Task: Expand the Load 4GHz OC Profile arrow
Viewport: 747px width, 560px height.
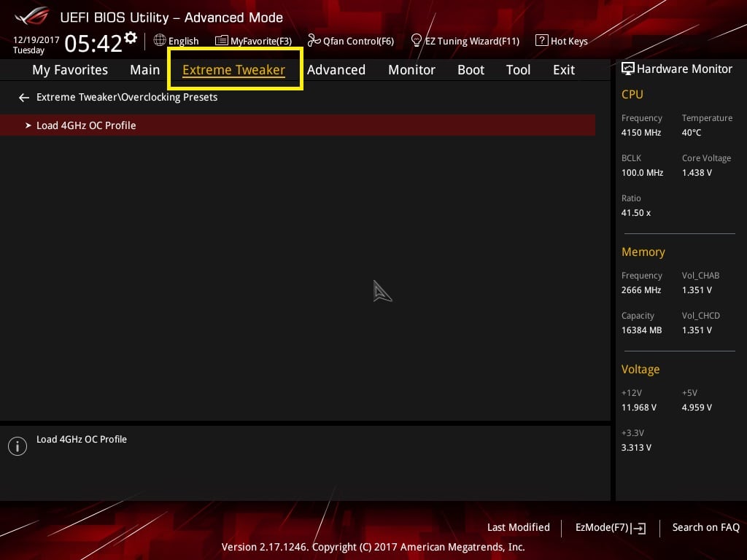Action: coord(28,125)
